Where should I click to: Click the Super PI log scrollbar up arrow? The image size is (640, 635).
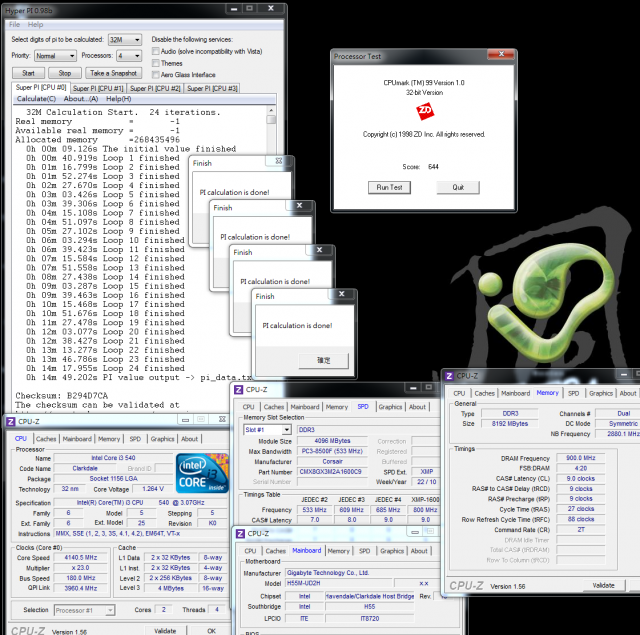[x=271, y=110]
